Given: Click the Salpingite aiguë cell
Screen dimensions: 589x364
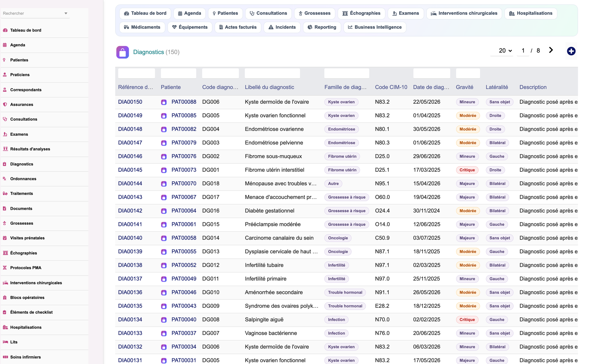Looking at the screenshot, I should click(264, 320).
